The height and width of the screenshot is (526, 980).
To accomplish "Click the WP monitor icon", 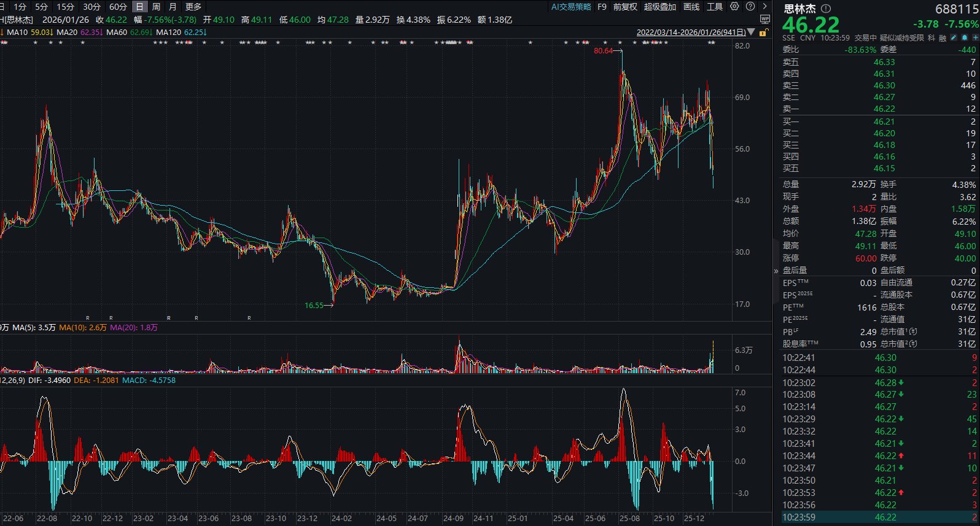I will (x=764, y=19).
